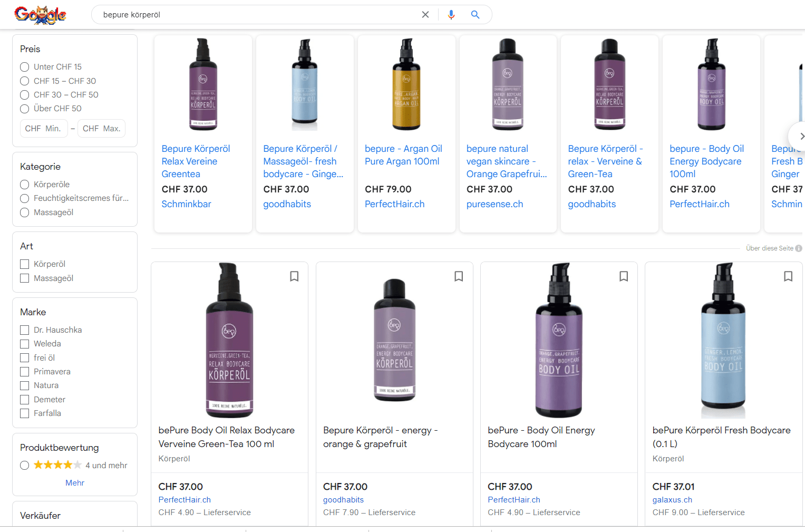Select price range Unter CHF 15
Image resolution: width=805 pixels, height=532 pixels.
pos(24,67)
